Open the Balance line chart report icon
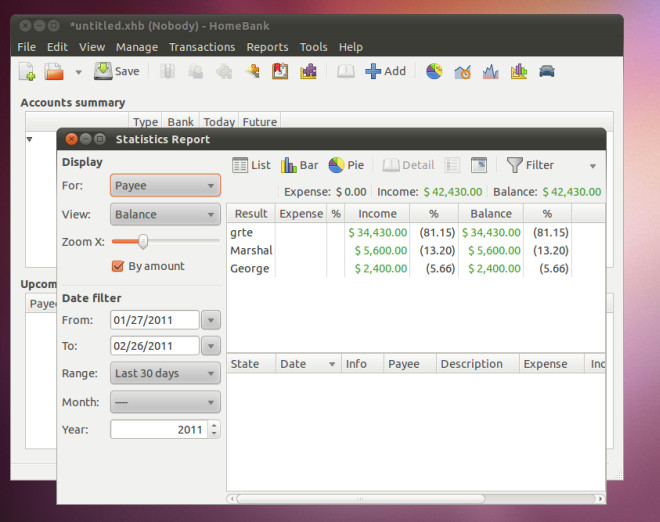 coord(490,72)
